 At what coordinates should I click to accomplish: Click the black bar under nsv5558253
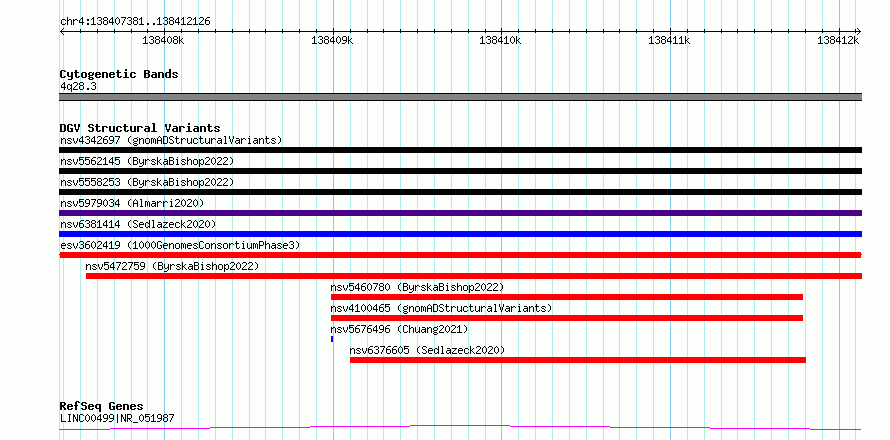tap(460, 192)
